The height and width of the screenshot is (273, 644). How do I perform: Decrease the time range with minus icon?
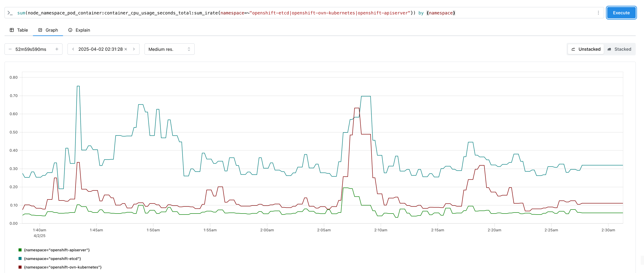[x=10, y=49]
